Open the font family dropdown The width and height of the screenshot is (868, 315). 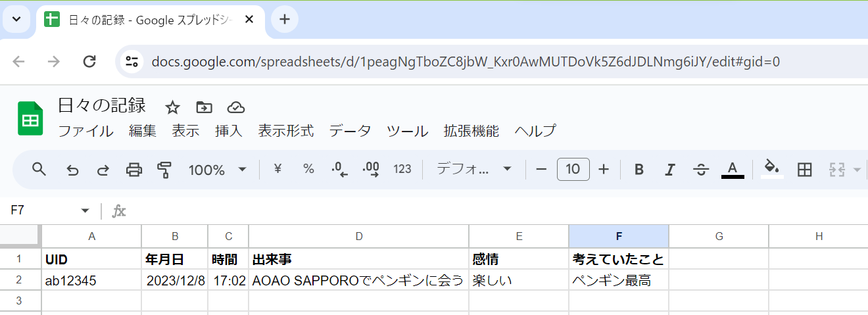[x=474, y=169]
